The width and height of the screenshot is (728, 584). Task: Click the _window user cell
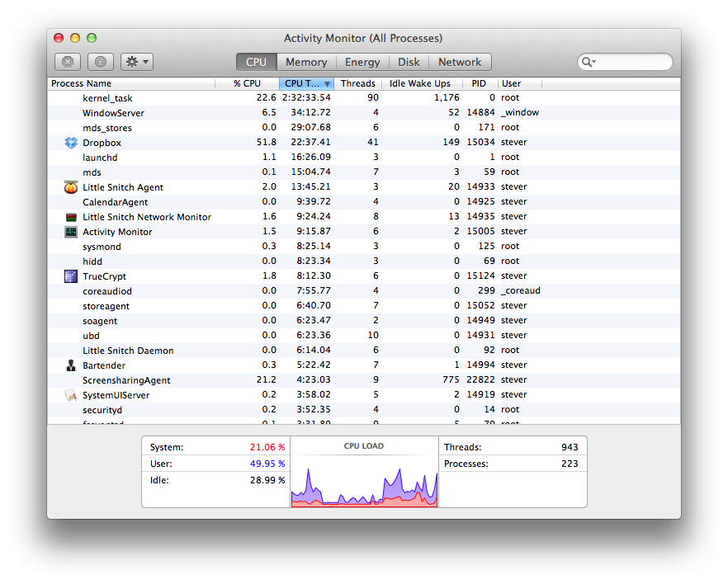(x=519, y=112)
